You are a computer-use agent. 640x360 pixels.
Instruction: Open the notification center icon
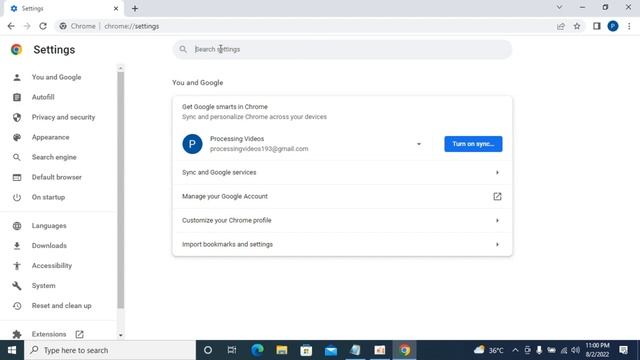[624, 350]
